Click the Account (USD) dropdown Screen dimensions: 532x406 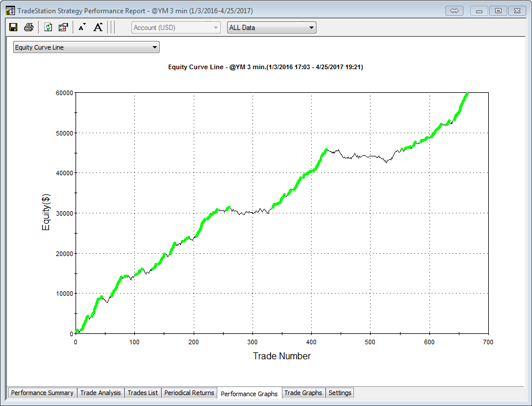click(176, 28)
